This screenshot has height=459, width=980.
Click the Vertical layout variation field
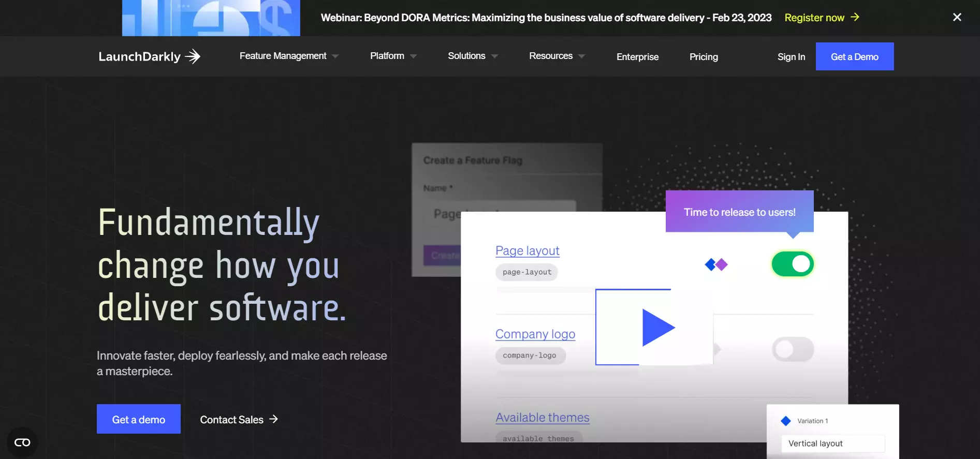tap(833, 443)
